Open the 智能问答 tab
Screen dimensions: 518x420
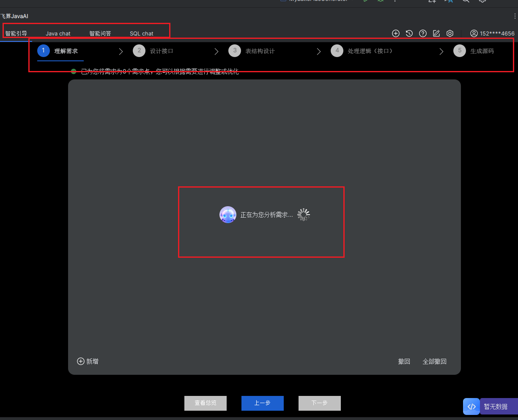point(100,33)
